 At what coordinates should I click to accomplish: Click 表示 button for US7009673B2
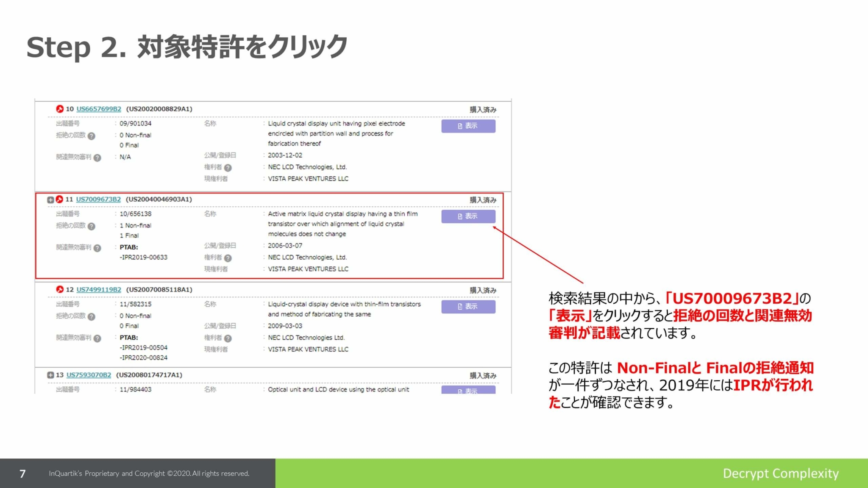[468, 216]
